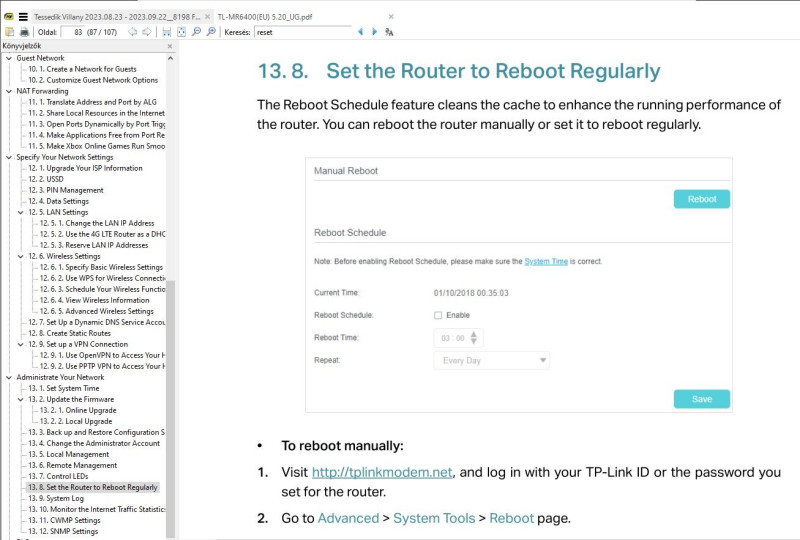Open the SumatraPDF hamburger menu

[23, 16]
